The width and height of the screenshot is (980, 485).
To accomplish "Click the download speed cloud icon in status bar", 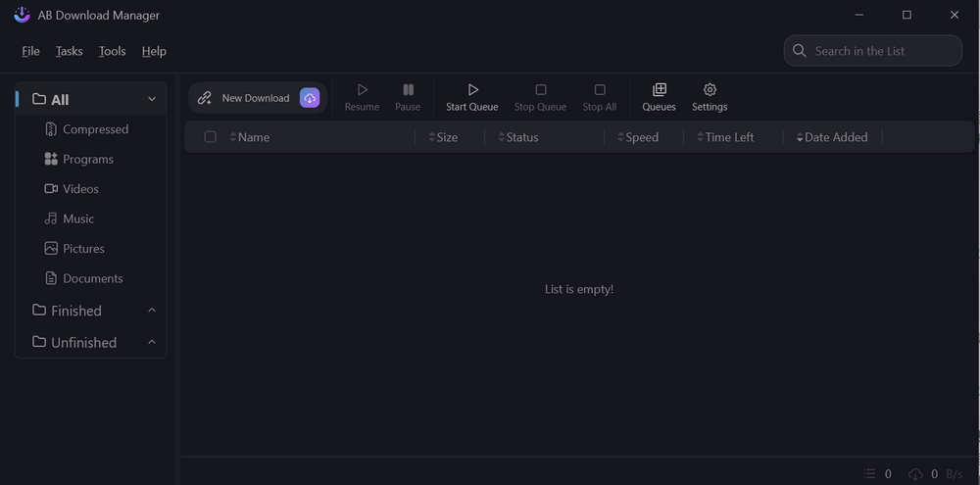I will (x=915, y=474).
